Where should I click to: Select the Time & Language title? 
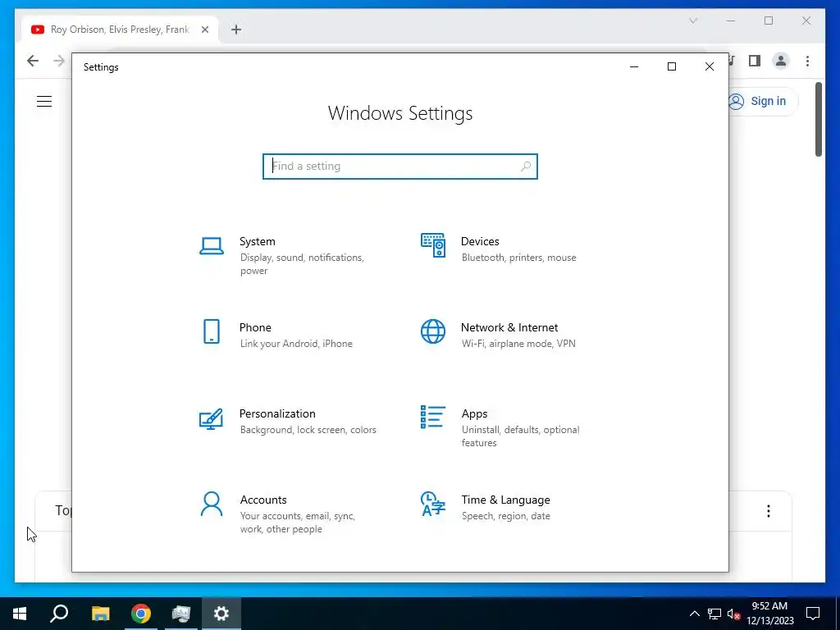[505, 500]
